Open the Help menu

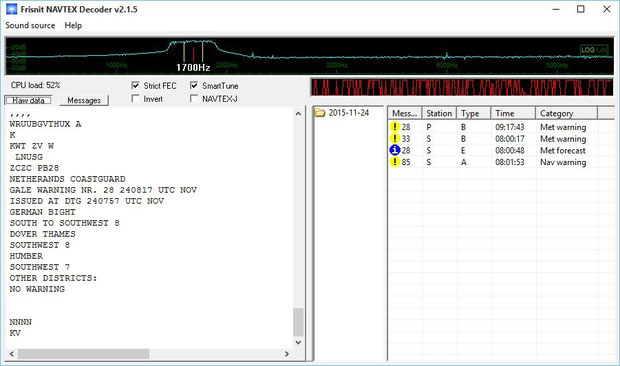coord(73,25)
